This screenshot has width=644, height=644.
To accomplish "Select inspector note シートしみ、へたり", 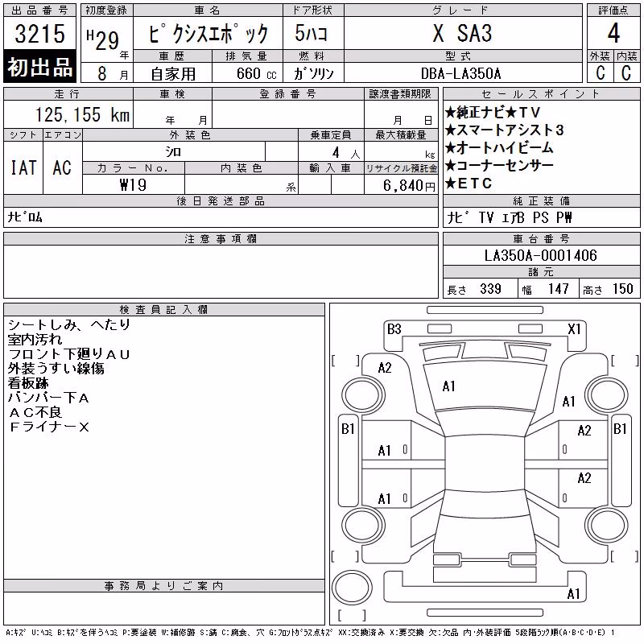I will point(69,324).
